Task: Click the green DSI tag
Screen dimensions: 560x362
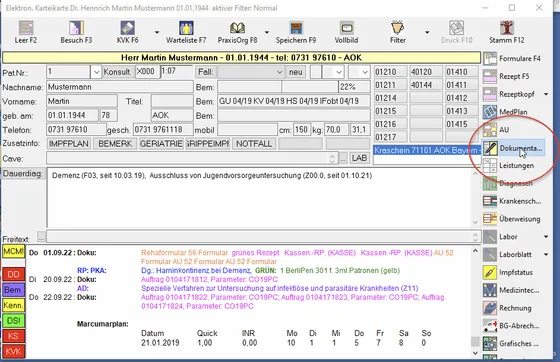Action: [13, 321]
